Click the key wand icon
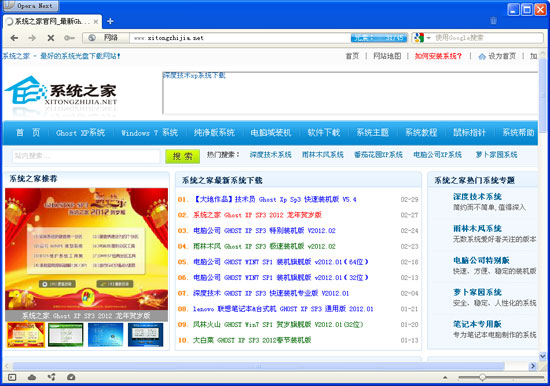This screenshot has height=386, width=550. 69,38
